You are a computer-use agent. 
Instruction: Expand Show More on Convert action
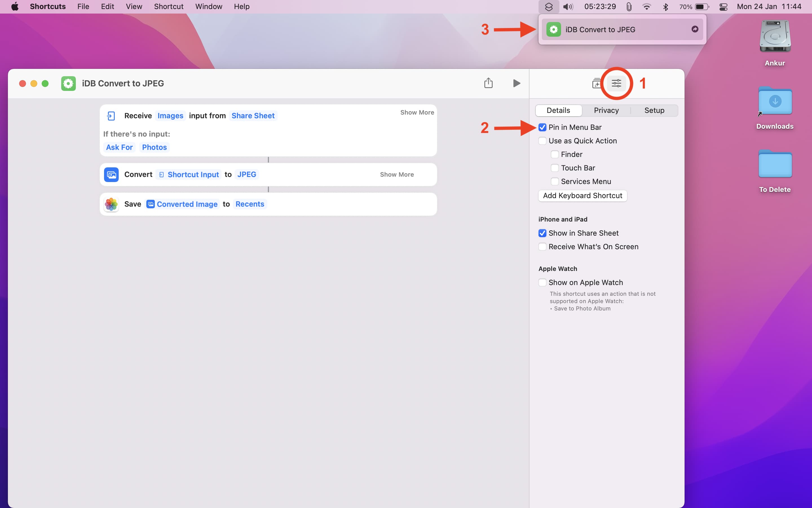coord(397,175)
